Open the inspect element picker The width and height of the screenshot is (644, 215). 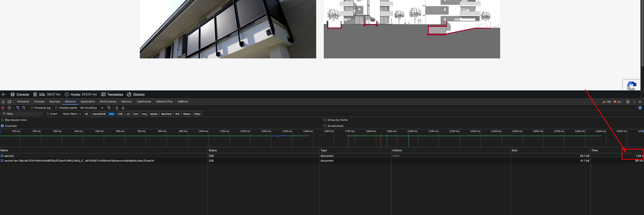[x=3, y=102]
